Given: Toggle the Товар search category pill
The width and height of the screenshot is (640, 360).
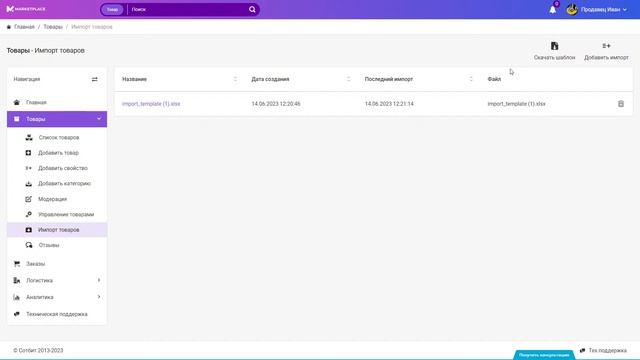Looking at the screenshot, I should point(112,9).
